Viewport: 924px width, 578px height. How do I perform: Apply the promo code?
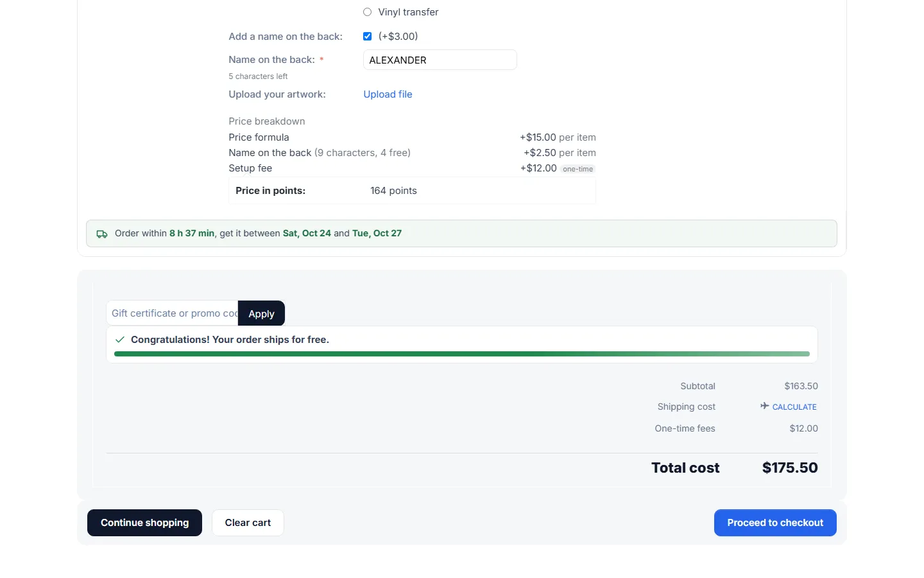pos(261,313)
